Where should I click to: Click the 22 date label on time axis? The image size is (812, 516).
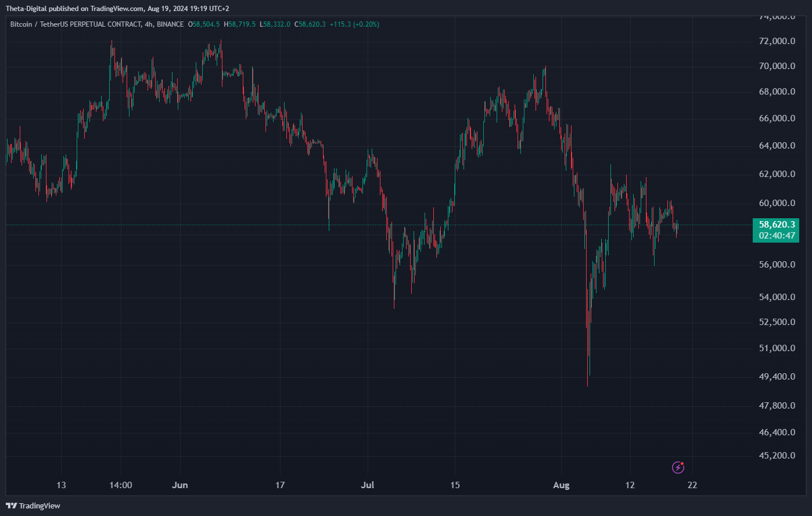[x=692, y=485]
